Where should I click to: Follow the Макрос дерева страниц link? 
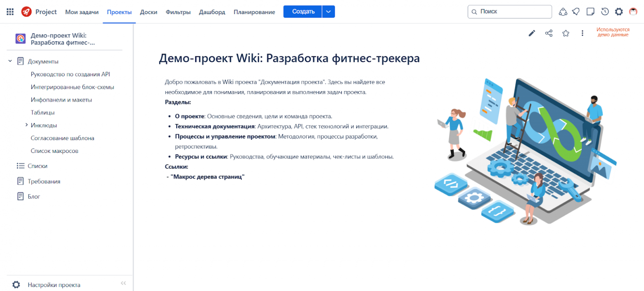pos(208,176)
